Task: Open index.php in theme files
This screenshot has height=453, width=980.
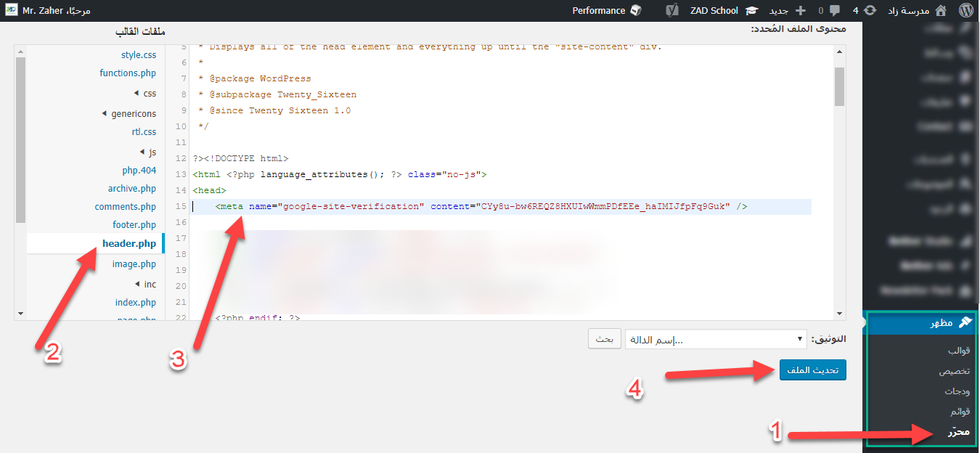Action: click(x=136, y=302)
